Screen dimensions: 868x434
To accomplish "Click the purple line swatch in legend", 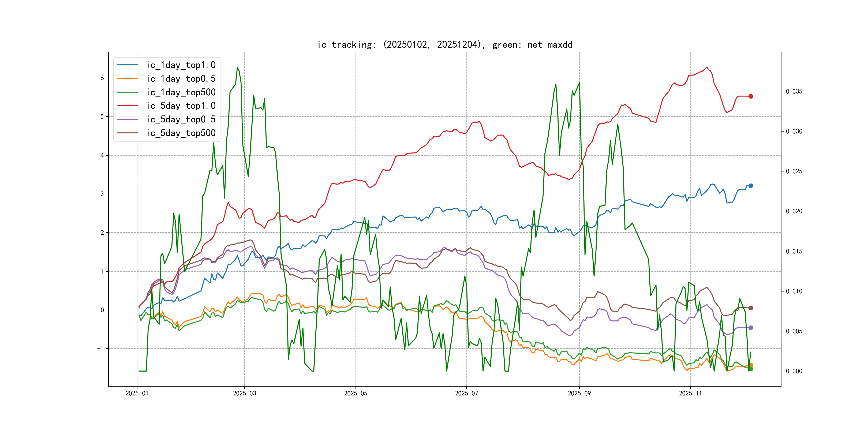I will [127, 119].
